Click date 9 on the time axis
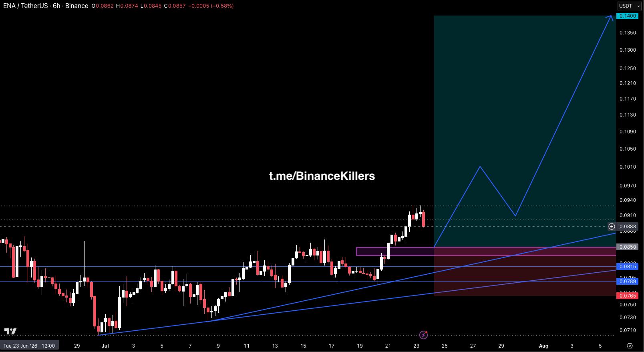The image size is (644, 352). click(x=218, y=346)
